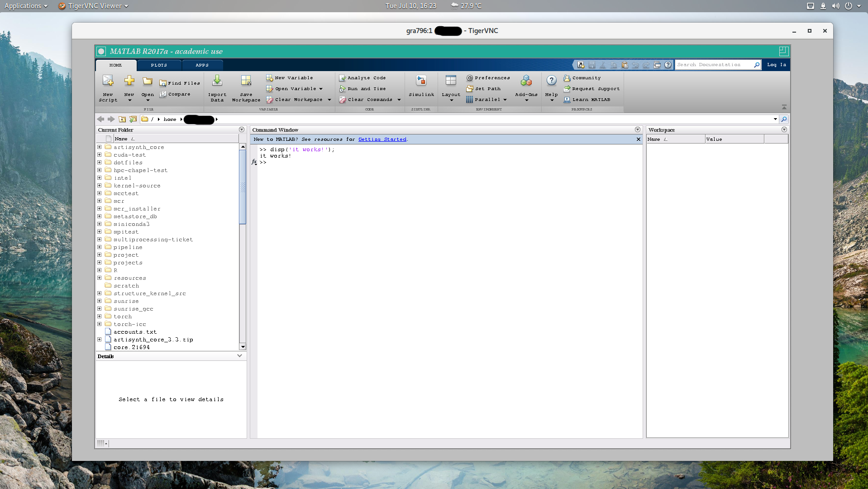Visit the MATLAB Community
Viewport: 868px width, 489px height.
click(x=582, y=78)
